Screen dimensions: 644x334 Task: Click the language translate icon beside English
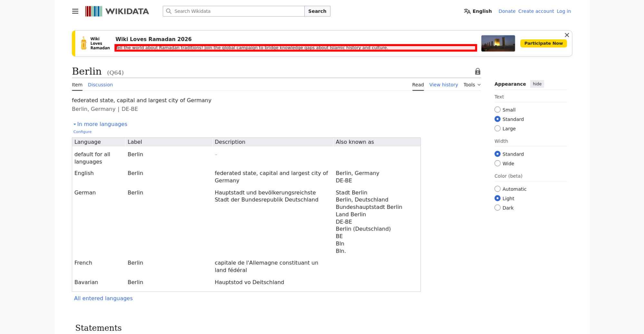tap(467, 11)
